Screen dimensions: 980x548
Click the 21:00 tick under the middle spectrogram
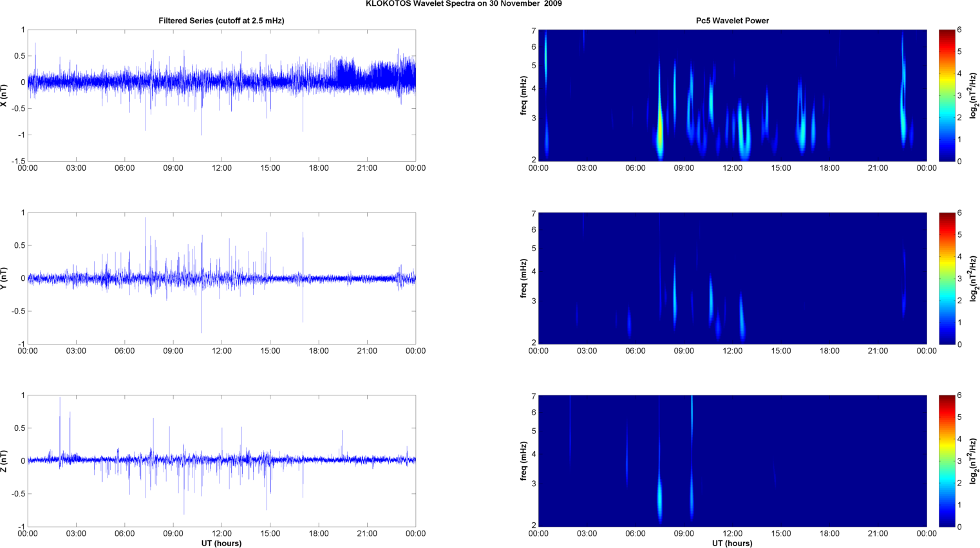tap(878, 351)
